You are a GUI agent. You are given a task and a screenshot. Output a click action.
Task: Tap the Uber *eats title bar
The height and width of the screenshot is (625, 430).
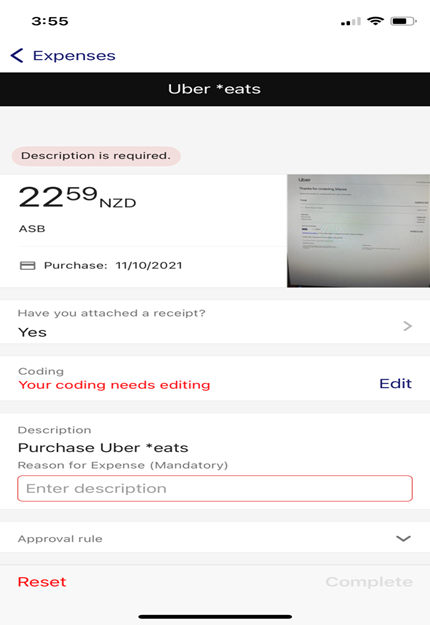click(x=215, y=89)
